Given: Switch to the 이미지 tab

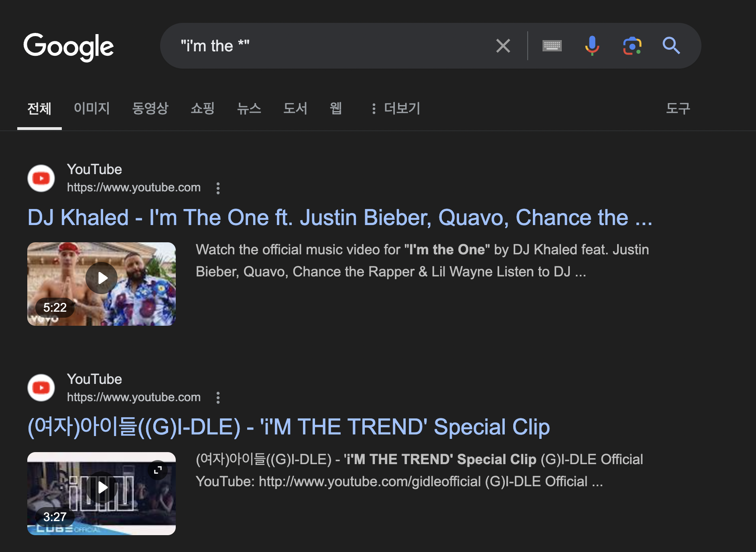Looking at the screenshot, I should tap(91, 108).
